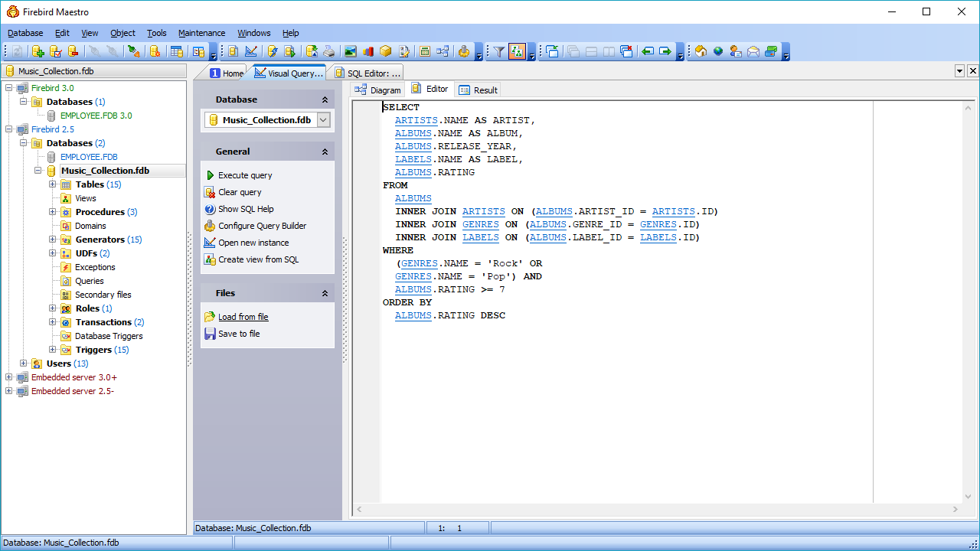Click the Load from file link

coord(243,317)
